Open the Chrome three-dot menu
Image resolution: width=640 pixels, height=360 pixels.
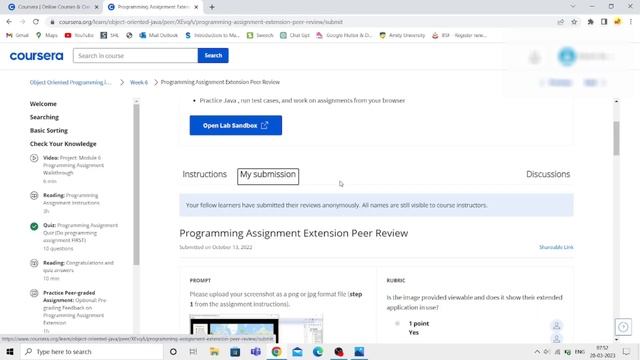point(631,22)
